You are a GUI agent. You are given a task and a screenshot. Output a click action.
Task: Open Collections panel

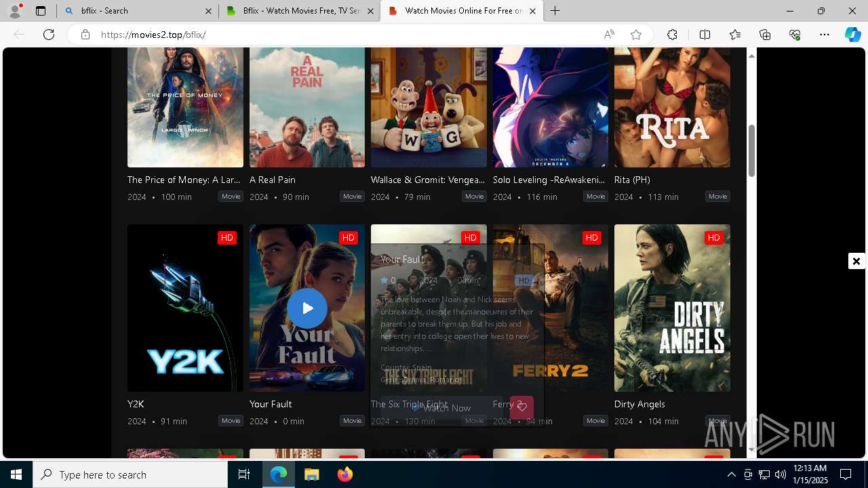(x=765, y=35)
